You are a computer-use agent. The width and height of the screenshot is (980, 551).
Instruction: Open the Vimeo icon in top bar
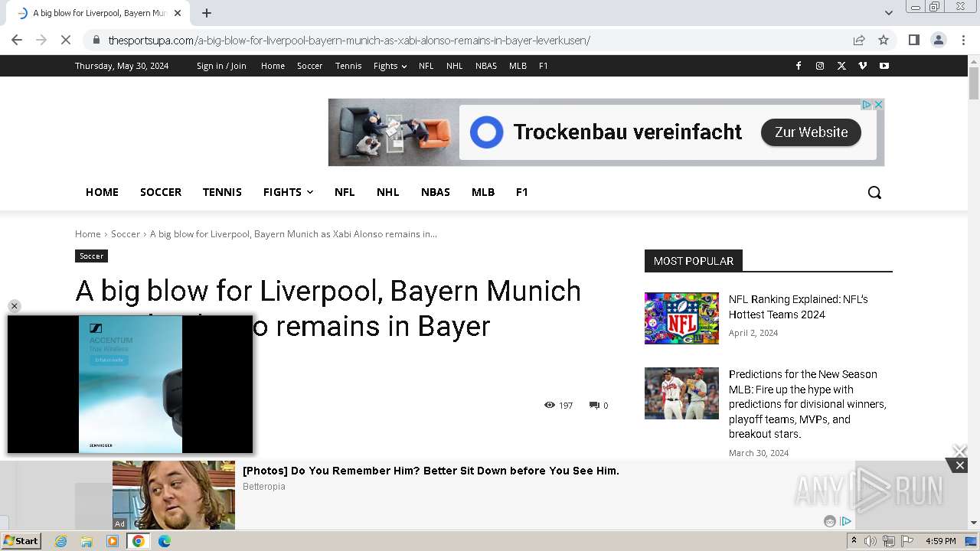tap(863, 66)
